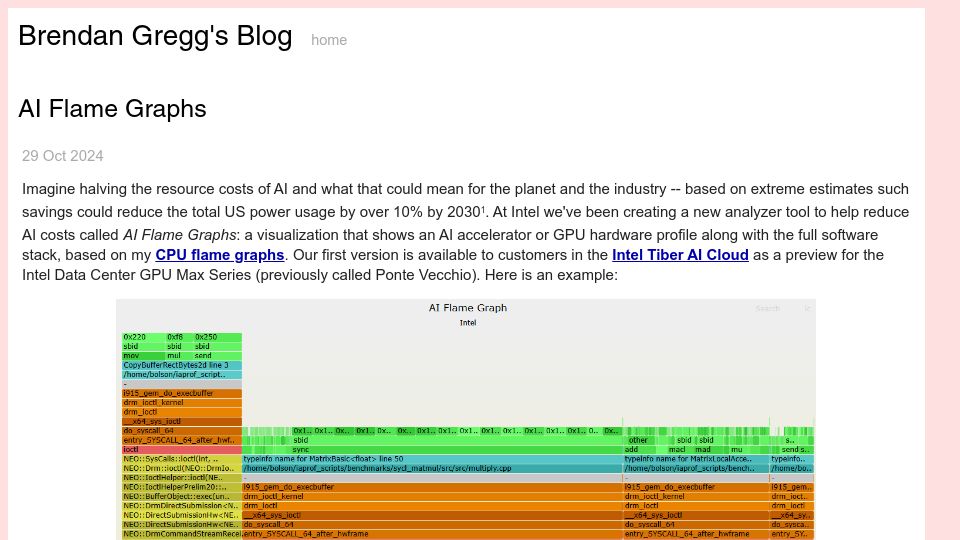Select the wide sync frame

pos(456,449)
